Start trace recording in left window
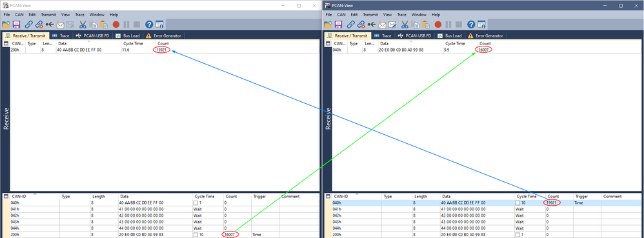This screenshot has width=644, height=238. tap(116, 25)
